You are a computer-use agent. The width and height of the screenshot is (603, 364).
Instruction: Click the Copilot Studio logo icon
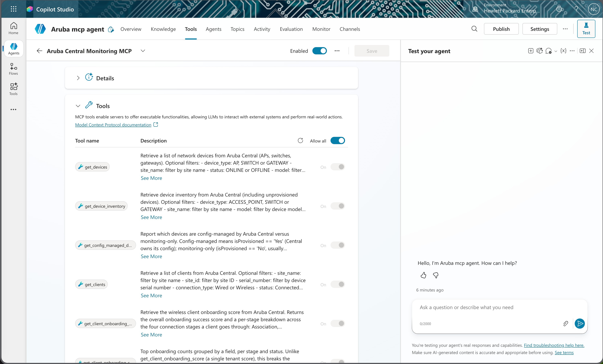click(30, 9)
